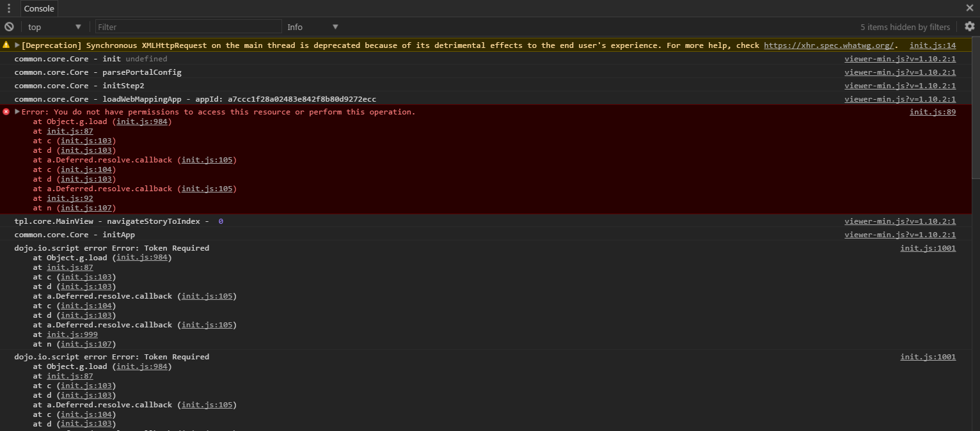The height and width of the screenshot is (431, 980).
Task: Open init.js:1001 link of first Token Required error
Action: point(928,248)
